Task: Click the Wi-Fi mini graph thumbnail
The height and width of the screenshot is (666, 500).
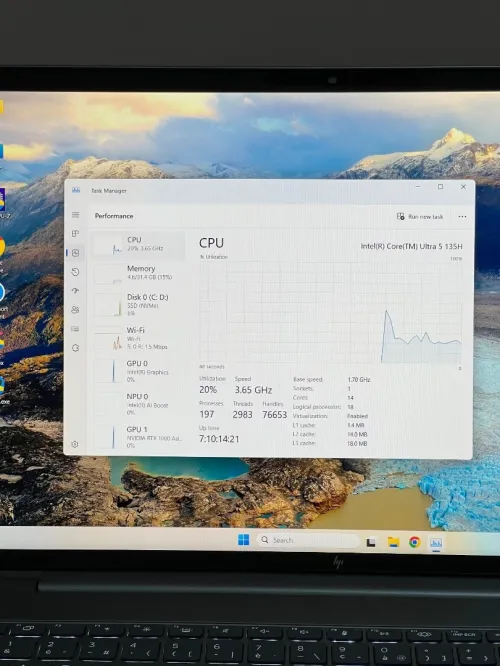Action: point(108,339)
